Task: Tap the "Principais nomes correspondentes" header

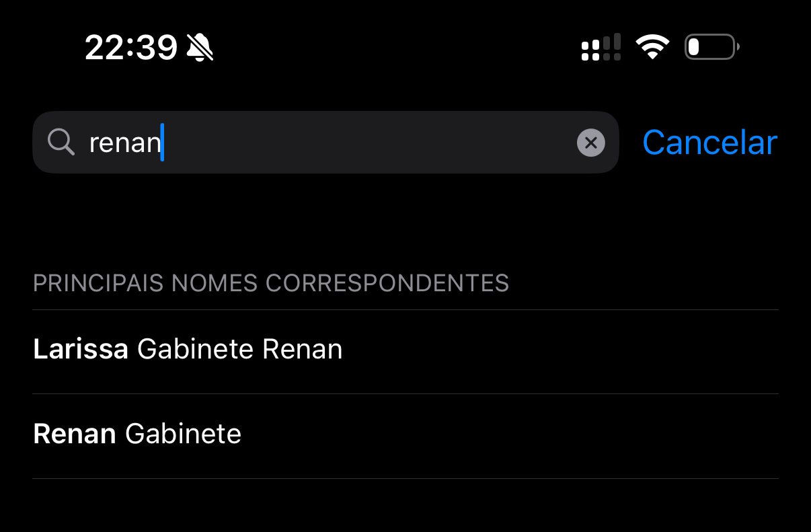Action: [270, 283]
